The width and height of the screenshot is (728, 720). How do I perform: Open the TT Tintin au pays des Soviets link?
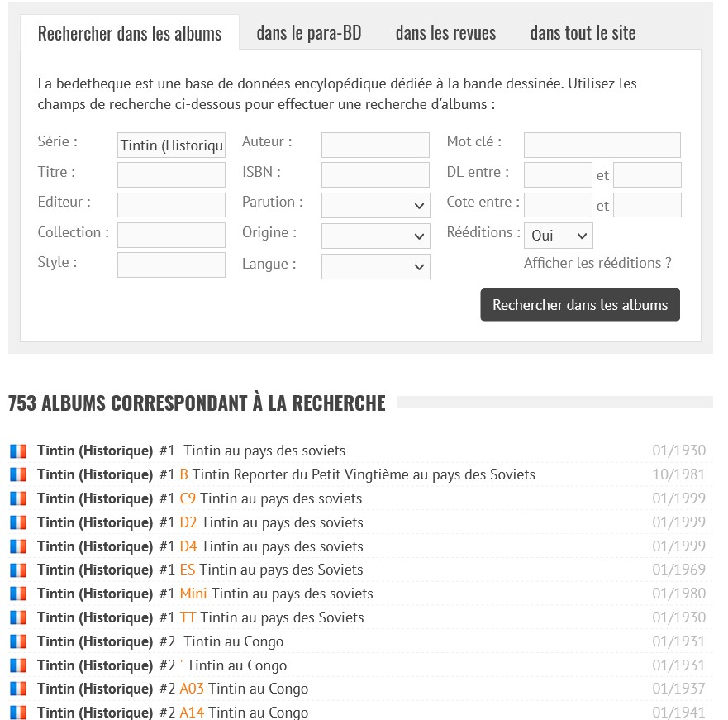click(281, 617)
